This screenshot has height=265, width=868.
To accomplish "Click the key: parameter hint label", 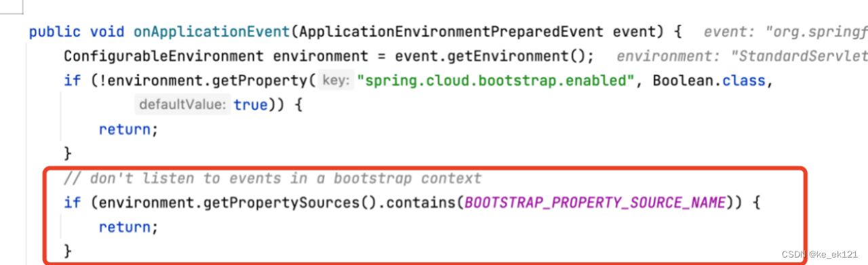I will coord(336,81).
